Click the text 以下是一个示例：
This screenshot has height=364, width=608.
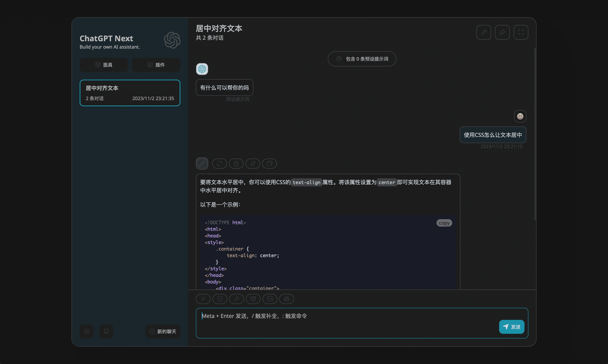(x=220, y=205)
